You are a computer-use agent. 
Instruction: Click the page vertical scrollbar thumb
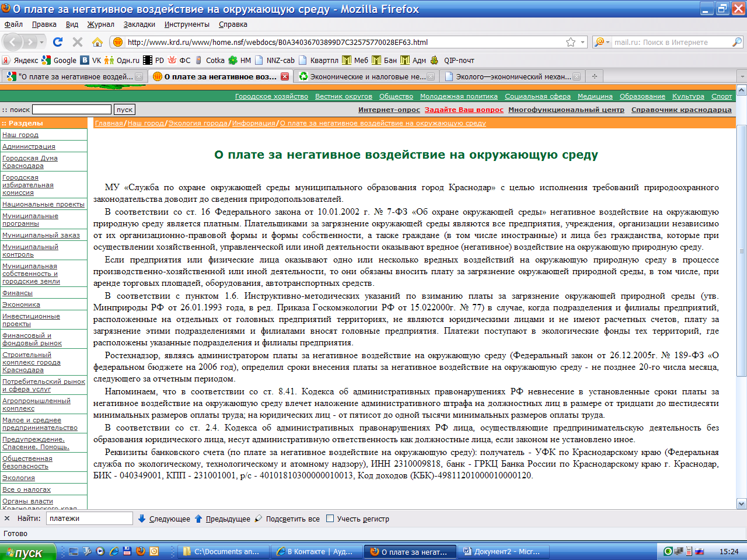742,251
